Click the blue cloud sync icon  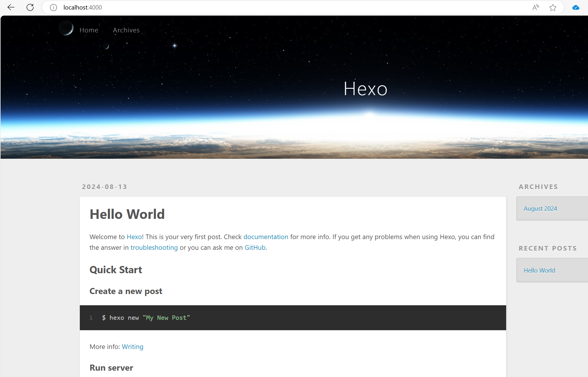576,8
